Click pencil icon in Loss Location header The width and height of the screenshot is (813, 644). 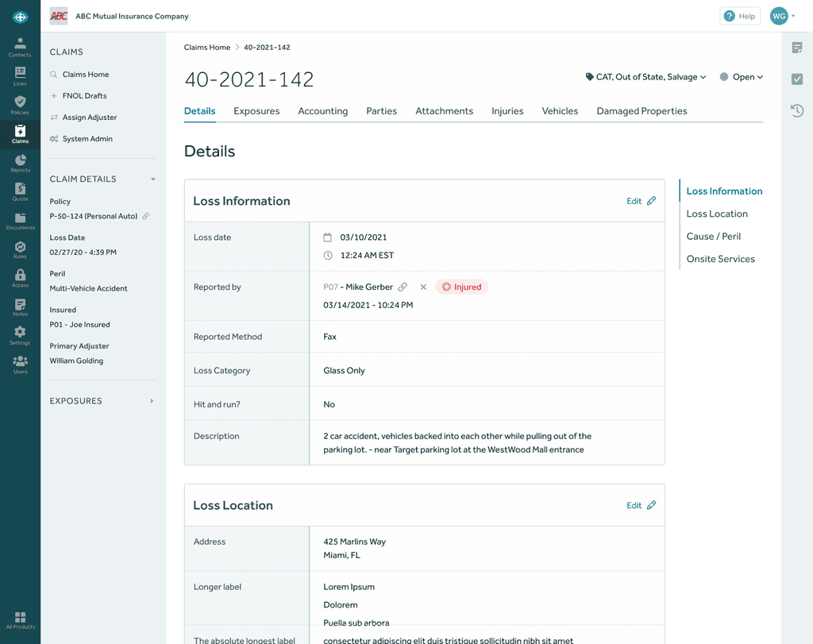(652, 505)
